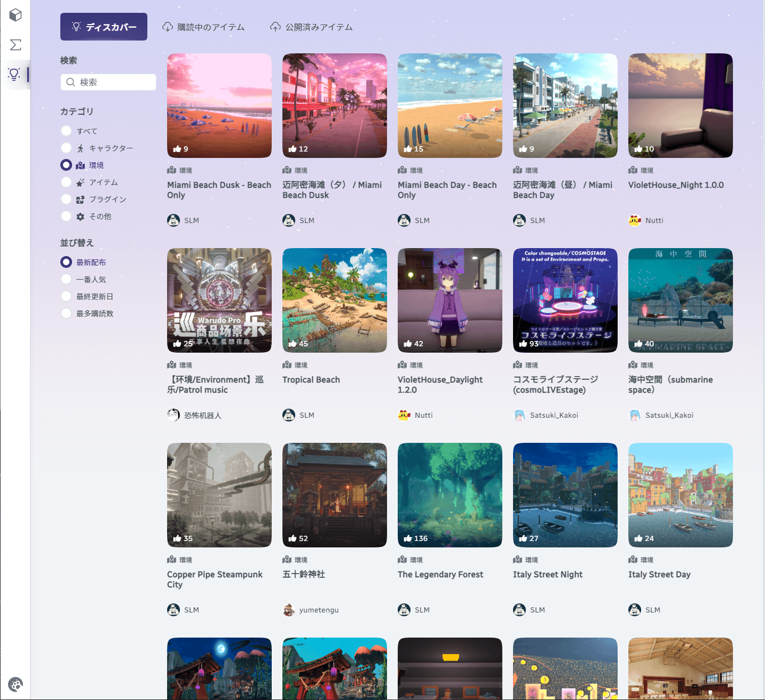Click like icon on Miami Beach Dusk - Beach Only

pyautogui.click(x=177, y=149)
